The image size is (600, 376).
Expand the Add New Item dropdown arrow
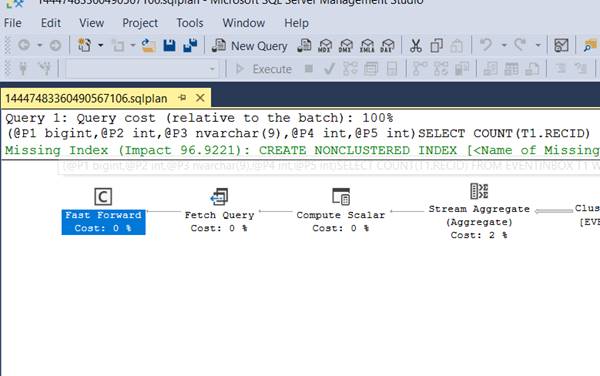(132, 46)
